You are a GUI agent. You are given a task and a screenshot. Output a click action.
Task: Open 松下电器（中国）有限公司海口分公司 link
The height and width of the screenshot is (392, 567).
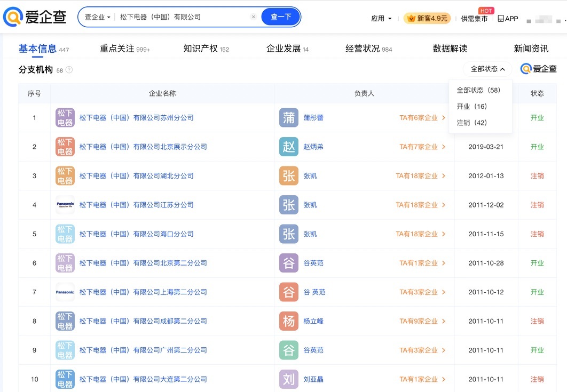[136, 234]
